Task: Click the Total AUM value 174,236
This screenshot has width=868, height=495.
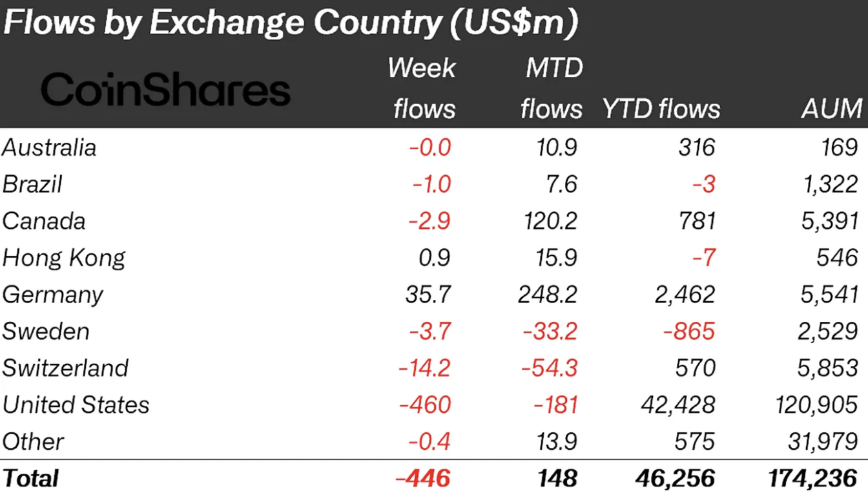Action: [812, 479]
